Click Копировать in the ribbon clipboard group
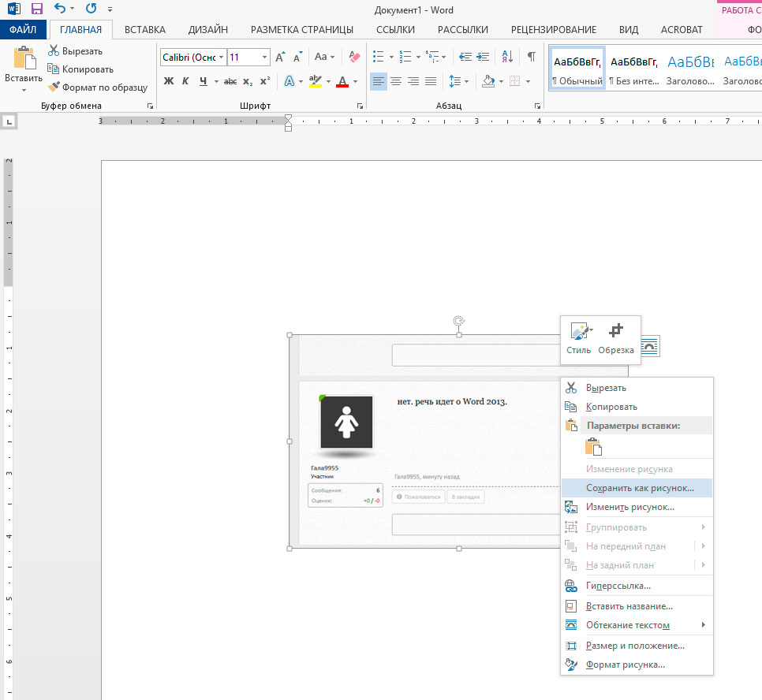The image size is (762, 700). (x=80, y=69)
